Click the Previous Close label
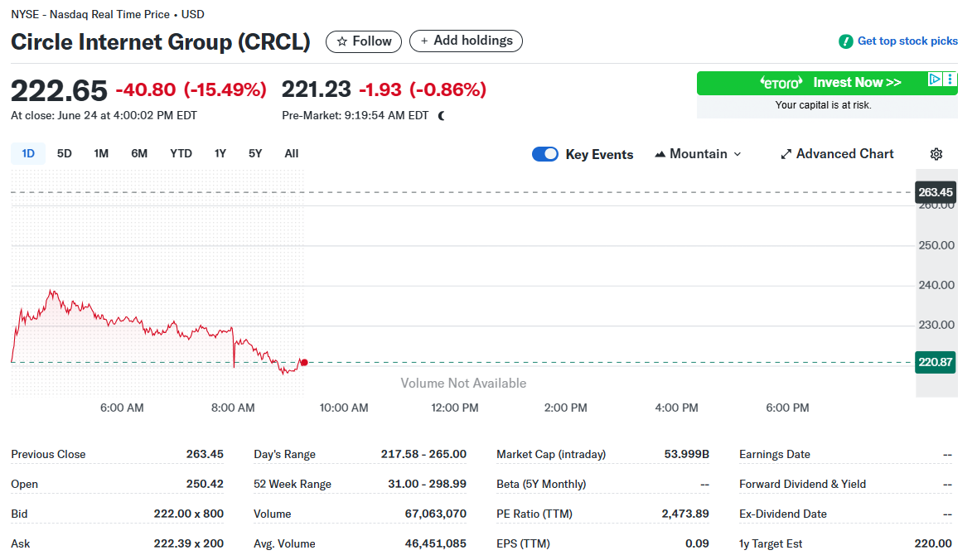The image size is (977, 560). (48, 454)
